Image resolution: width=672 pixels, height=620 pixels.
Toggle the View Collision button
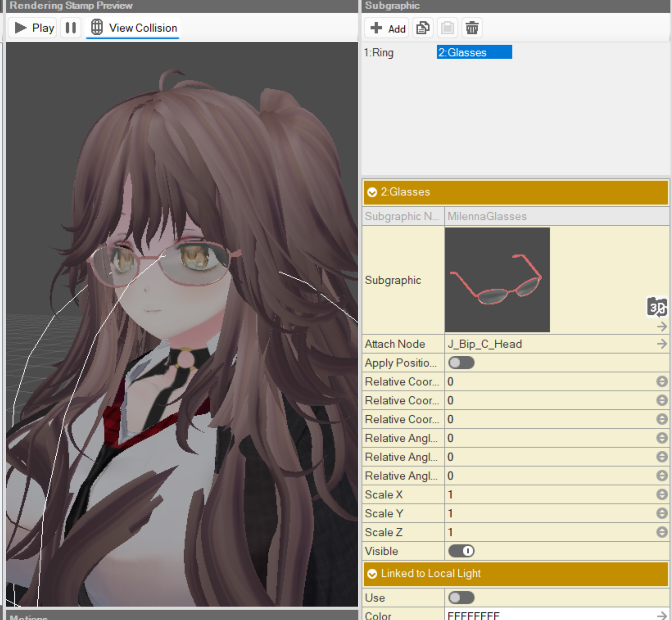click(134, 28)
